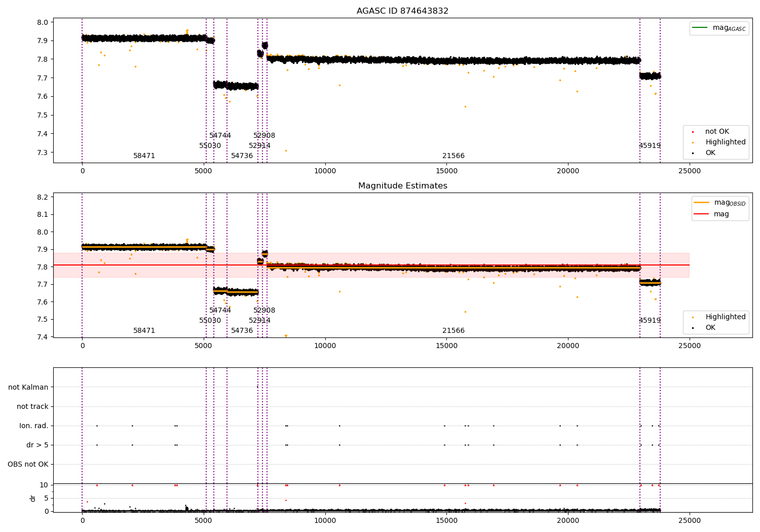This screenshot has height=532, width=760.
Task: Click obsid label 52914 in AGASC ID plot
Action: click(x=259, y=145)
